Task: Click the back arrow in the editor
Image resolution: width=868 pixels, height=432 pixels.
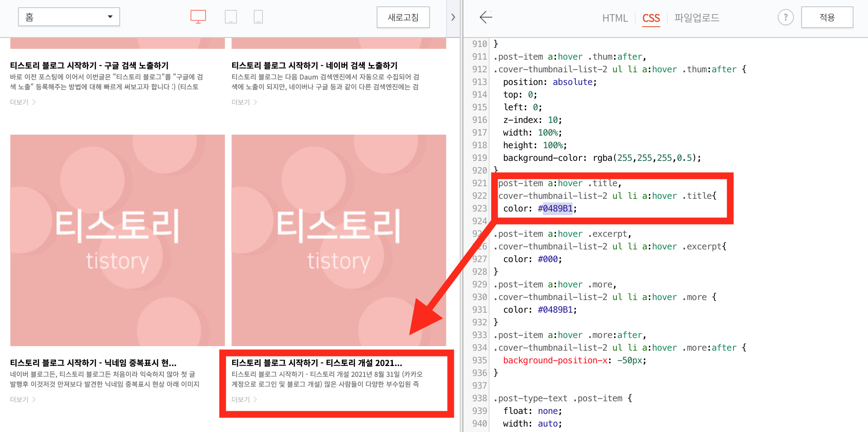Action: point(486,17)
